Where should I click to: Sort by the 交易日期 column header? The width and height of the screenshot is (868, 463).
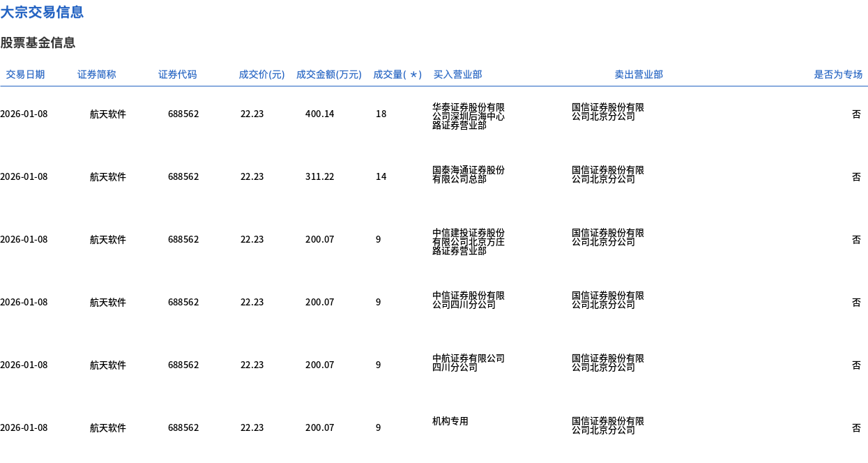(25, 75)
